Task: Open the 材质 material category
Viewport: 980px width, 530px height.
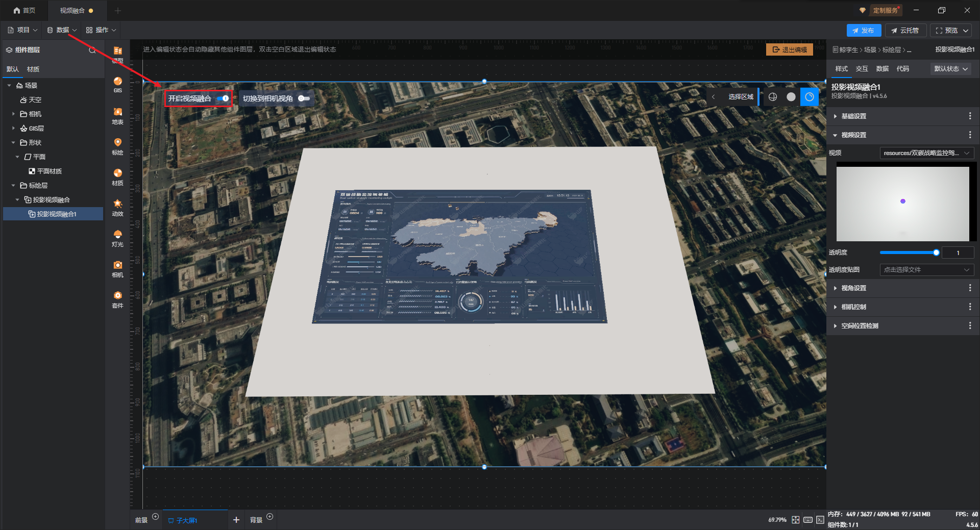Action: [117, 177]
